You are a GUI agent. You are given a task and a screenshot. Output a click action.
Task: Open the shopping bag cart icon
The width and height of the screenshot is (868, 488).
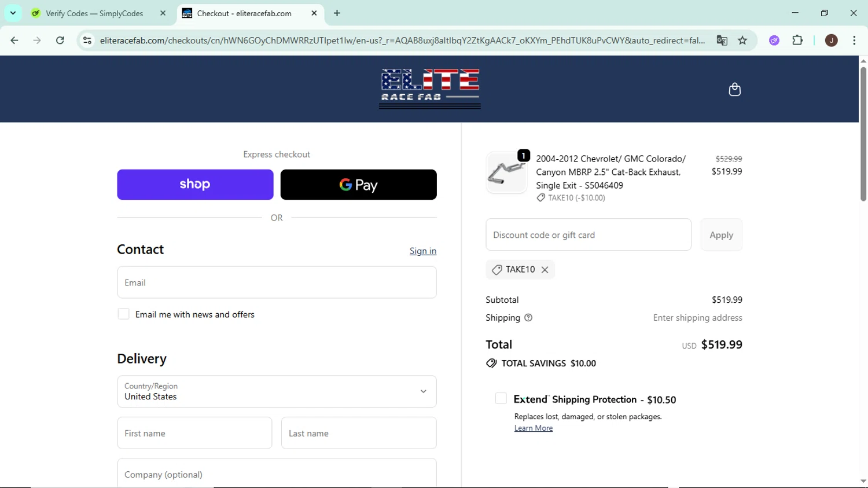734,89
